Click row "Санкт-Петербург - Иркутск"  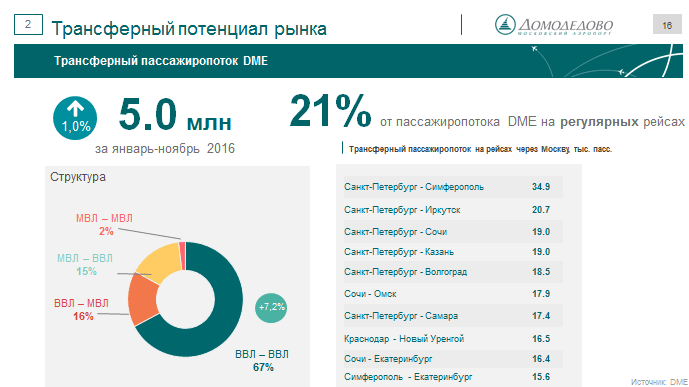tap(453, 210)
